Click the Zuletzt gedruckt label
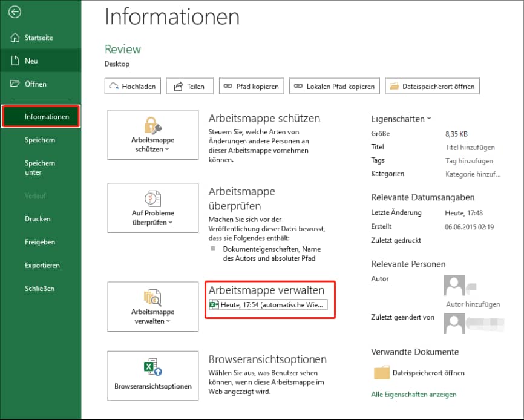This screenshot has height=420, width=524. [396, 240]
